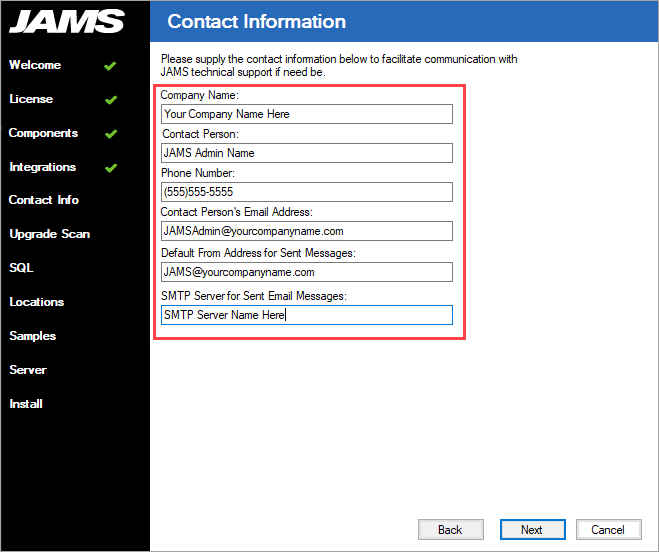This screenshot has height=552, width=659.
Task: Open the Install step
Action: click(x=26, y=404)
